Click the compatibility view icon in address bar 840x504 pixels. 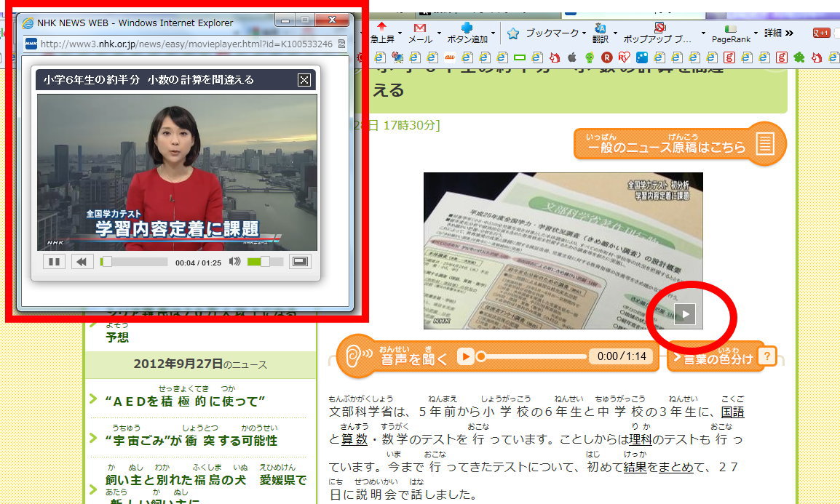pos(342,44)
